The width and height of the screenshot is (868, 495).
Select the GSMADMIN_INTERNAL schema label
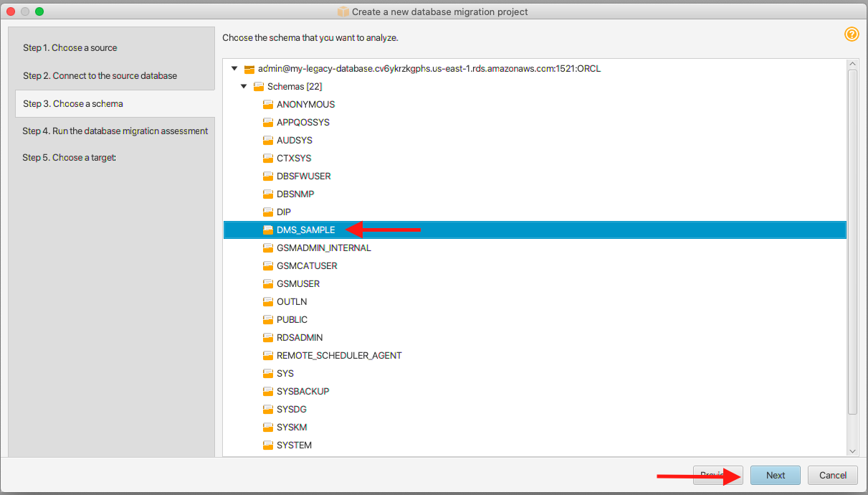[324, 248]
